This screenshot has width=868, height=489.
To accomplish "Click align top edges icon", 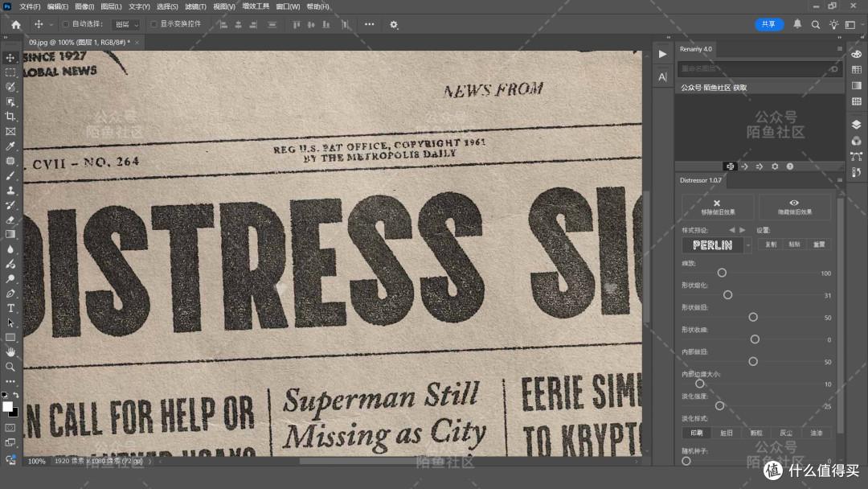I will 296,24.
